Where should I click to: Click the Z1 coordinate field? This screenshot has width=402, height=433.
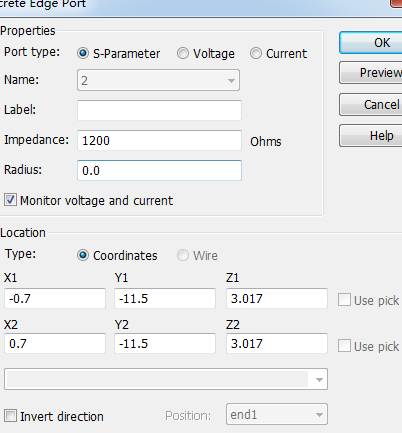[277, 298]
